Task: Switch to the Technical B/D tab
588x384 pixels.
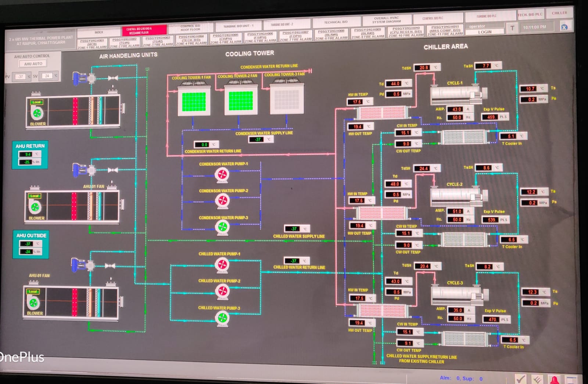Action: (x=335, y=22)
